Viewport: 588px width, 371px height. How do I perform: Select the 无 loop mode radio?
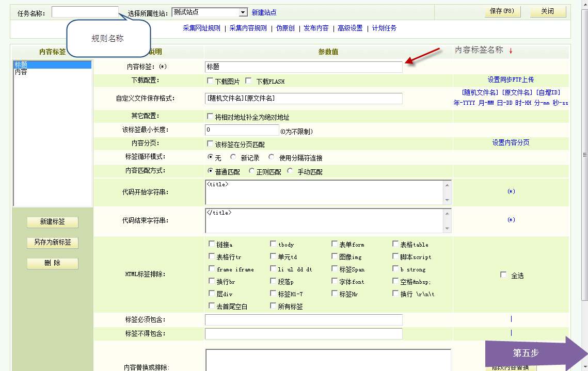click(x=211, y=157)
